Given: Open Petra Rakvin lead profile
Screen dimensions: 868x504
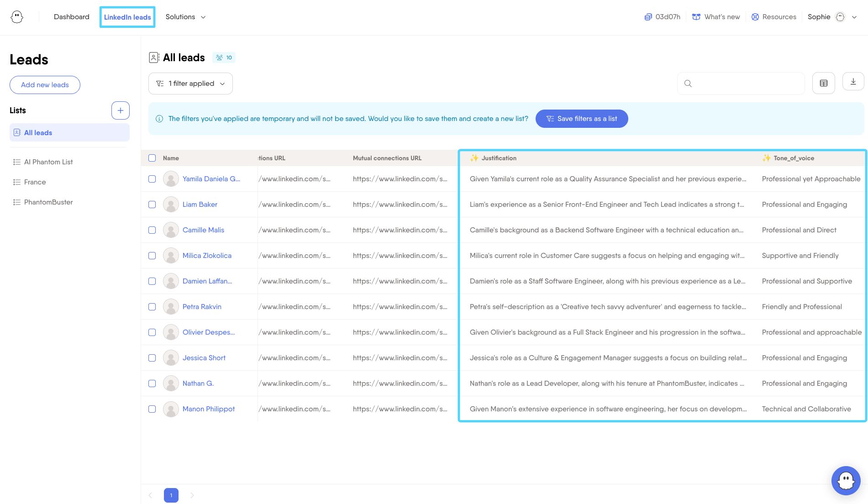Looking at the screenshot, I should (202, 307).
